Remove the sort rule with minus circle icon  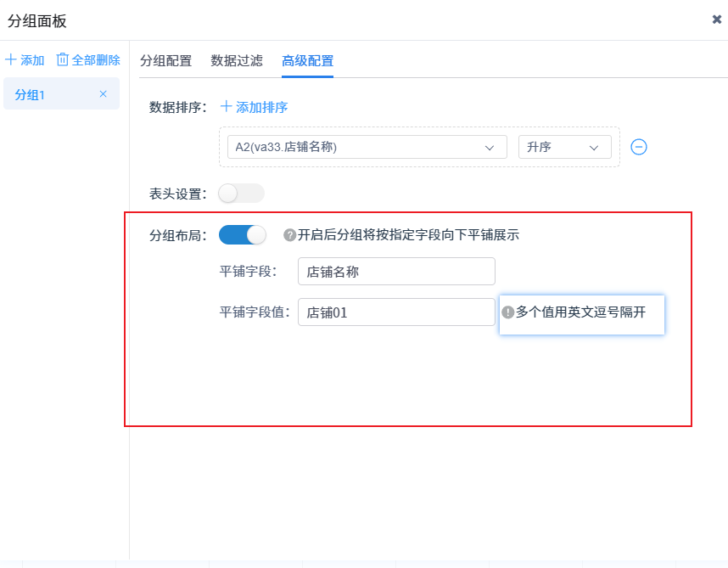point(639,147)
